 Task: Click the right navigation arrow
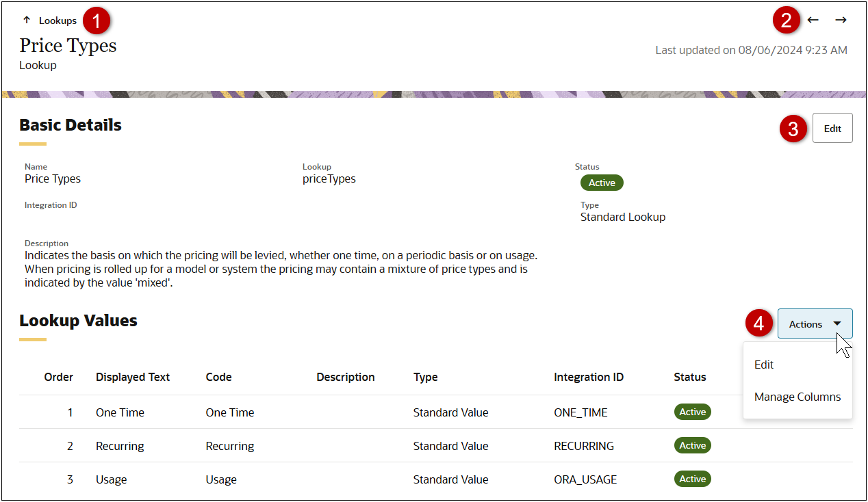coord(841,20)
